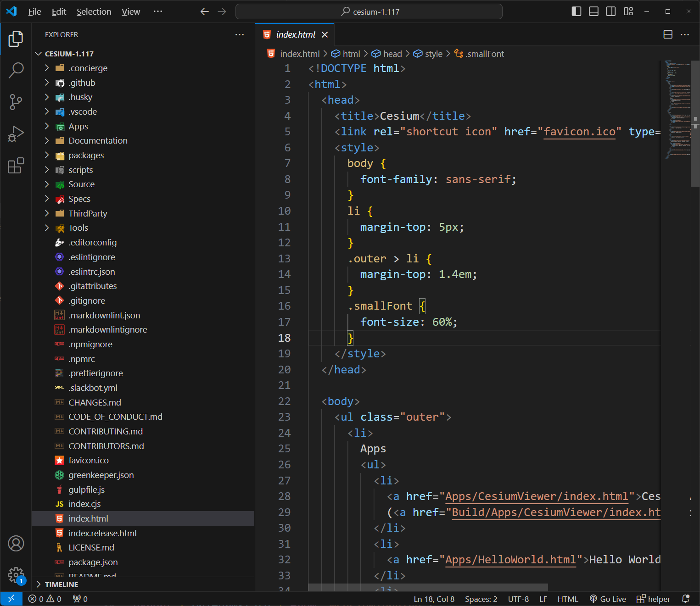The height and width of the screenshot is (606, 700).
Task: Click the editor minimap overview
Action: [x=677, y=109]
